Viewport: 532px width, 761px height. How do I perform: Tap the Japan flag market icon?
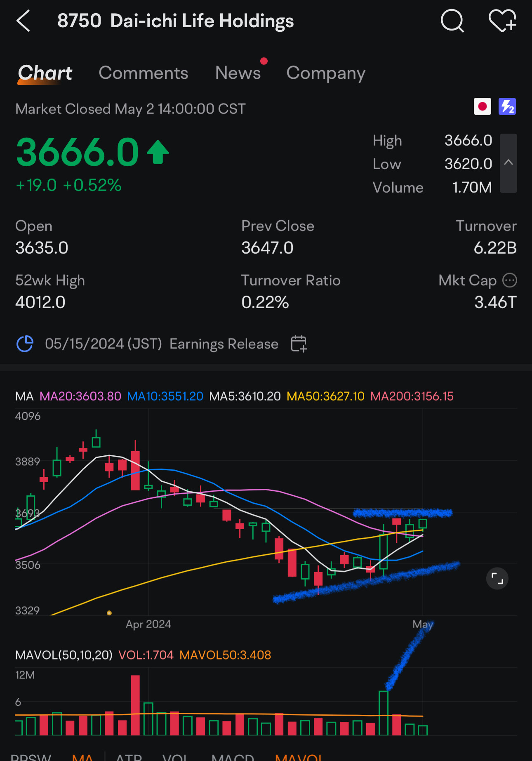point(482,107)
